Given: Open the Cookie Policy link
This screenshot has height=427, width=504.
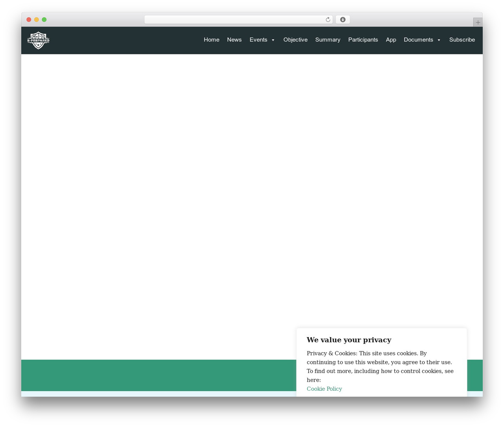Looking at the screenshot, I should (x=324, y=389).
